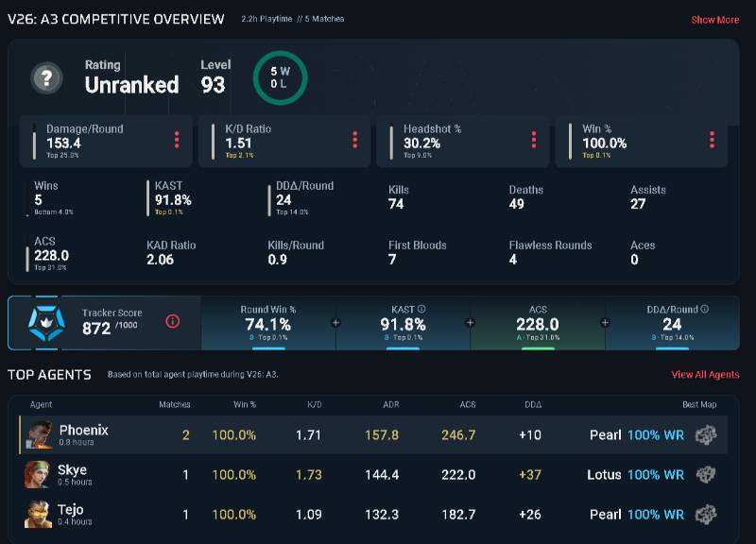756x544 pixels.
Task: Sort agents by DDΔ column header
Action: point(533,404)
